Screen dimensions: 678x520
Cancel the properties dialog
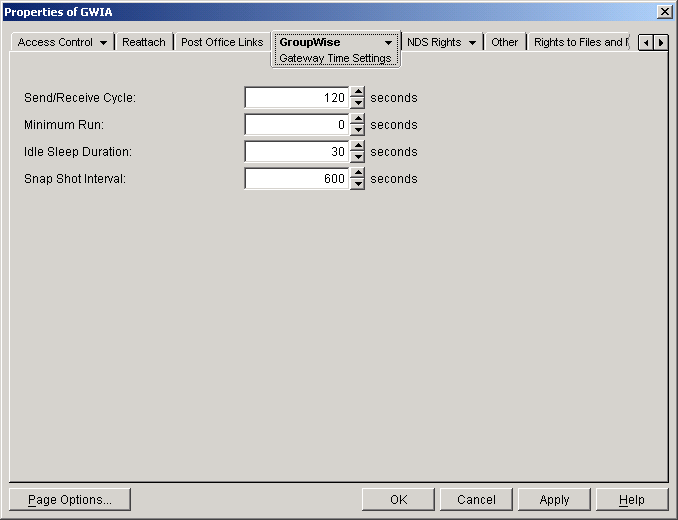pyautogui.click(x=476, y=500)
